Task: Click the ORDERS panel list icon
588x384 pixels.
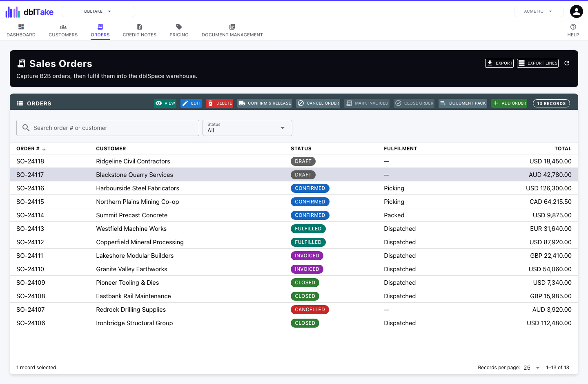Action: 20,103
